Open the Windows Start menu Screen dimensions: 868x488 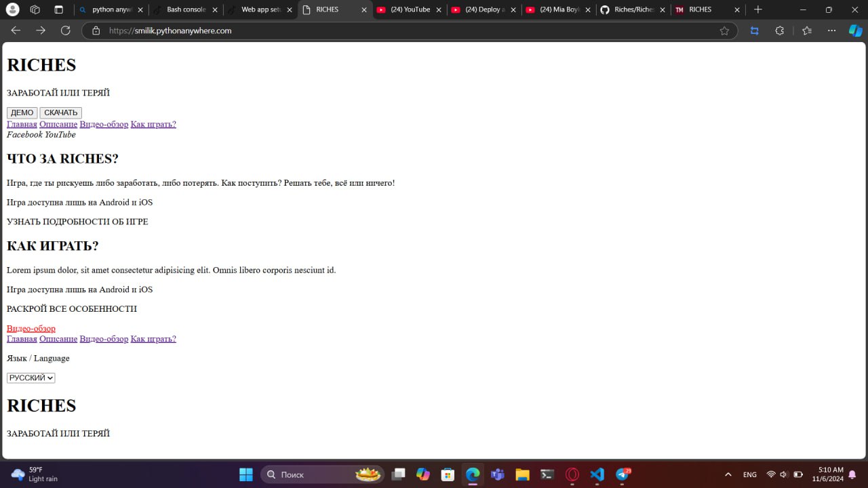(245, 474)
